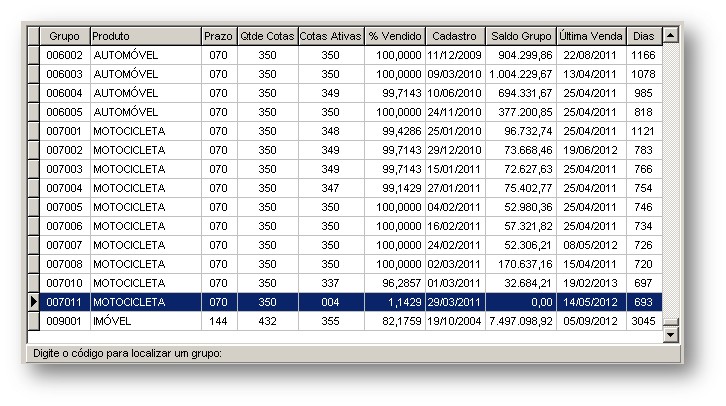Select row selector for group 006002
The height and width of the screenshot is (406, 726).
coord(33,55)
